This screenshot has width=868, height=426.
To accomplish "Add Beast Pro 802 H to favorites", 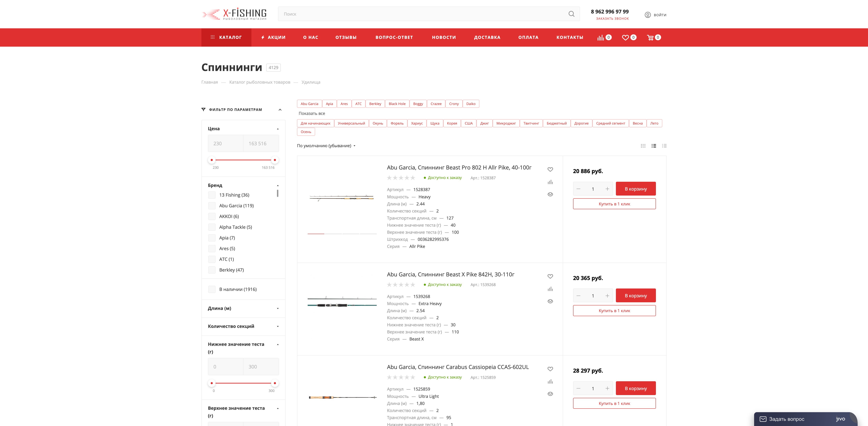I will 550,169.
